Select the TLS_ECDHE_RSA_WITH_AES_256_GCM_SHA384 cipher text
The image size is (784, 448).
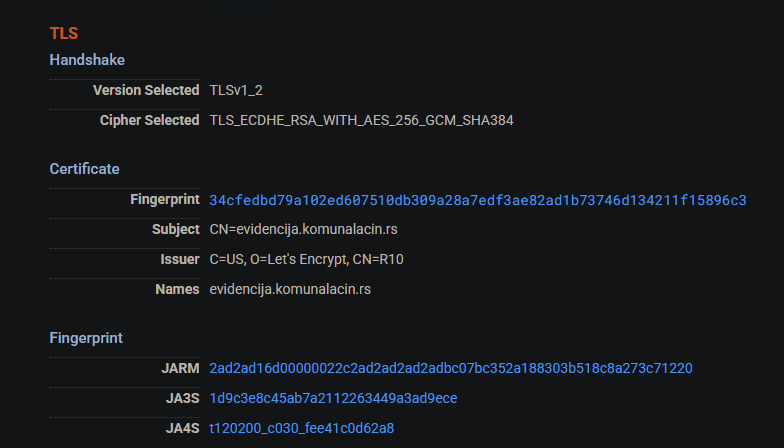[x=362, y=120]
